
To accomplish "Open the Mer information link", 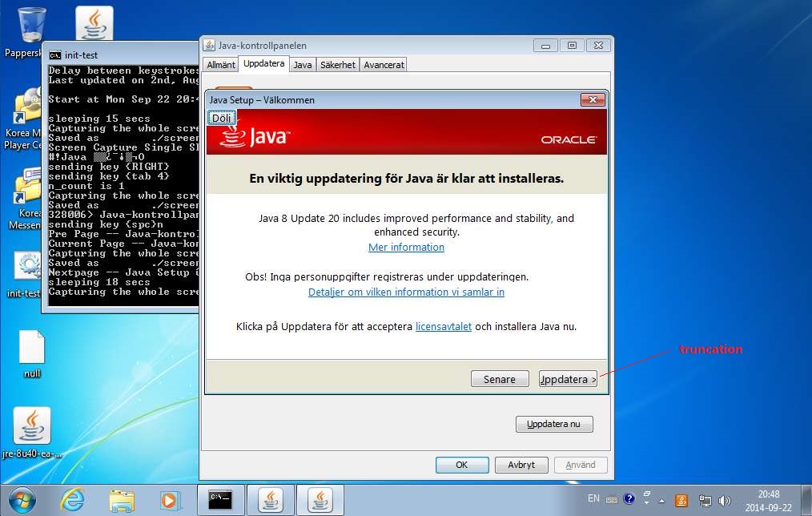I will [x=406, y=247].
